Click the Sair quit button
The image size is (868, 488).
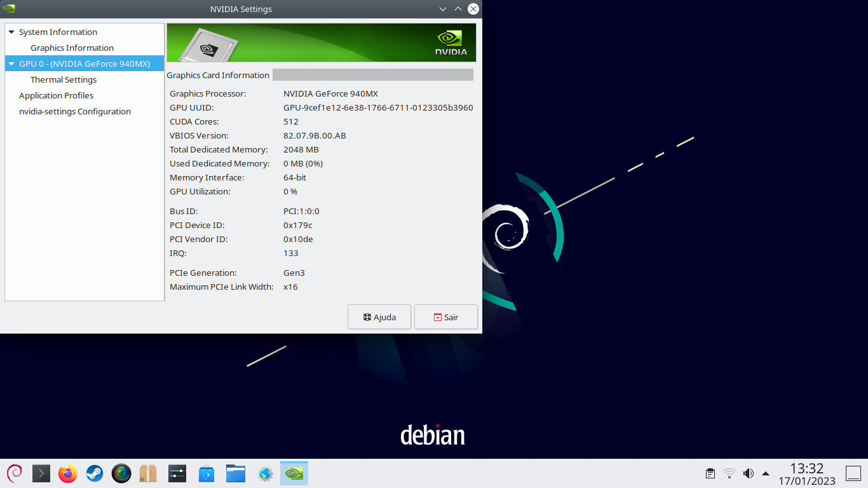point(446,317)
